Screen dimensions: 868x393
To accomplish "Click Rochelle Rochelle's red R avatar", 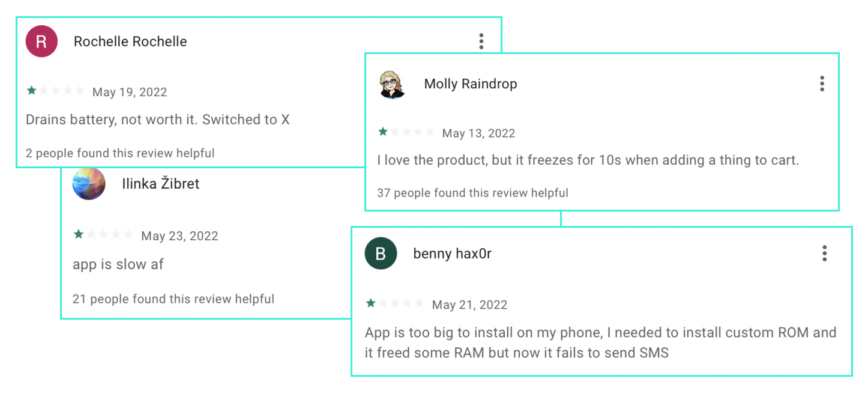I will pos(41,41).
